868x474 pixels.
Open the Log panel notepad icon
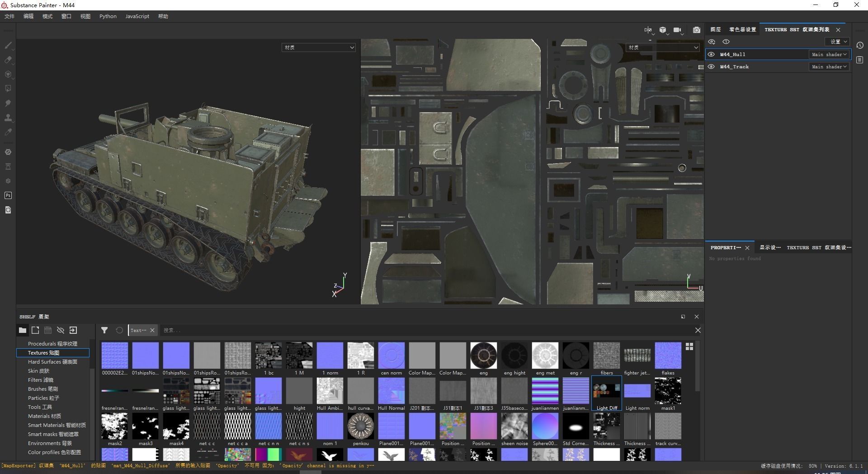pyautogui.click(x=860, y=60)
